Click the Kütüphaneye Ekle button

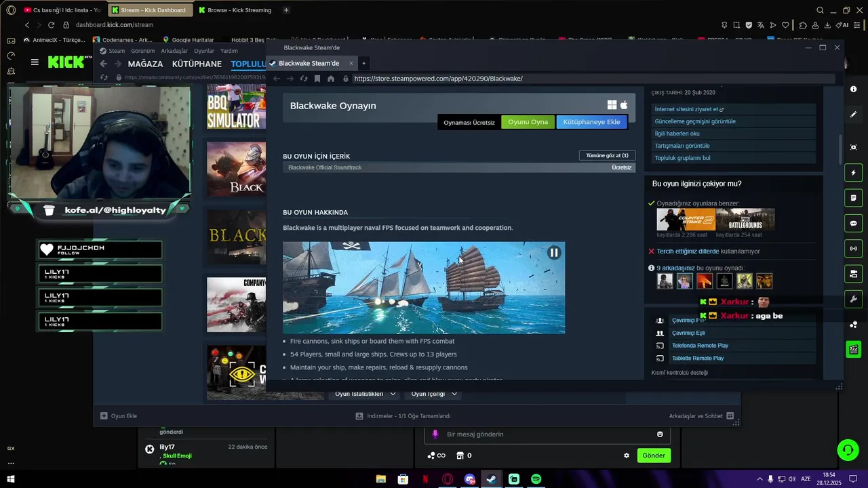coord(591,122)
